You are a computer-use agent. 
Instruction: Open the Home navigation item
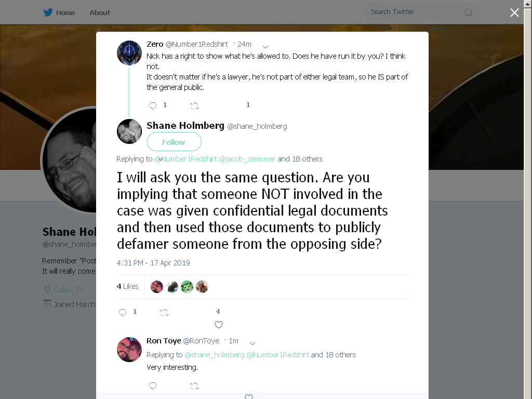[x=65, y=12]
